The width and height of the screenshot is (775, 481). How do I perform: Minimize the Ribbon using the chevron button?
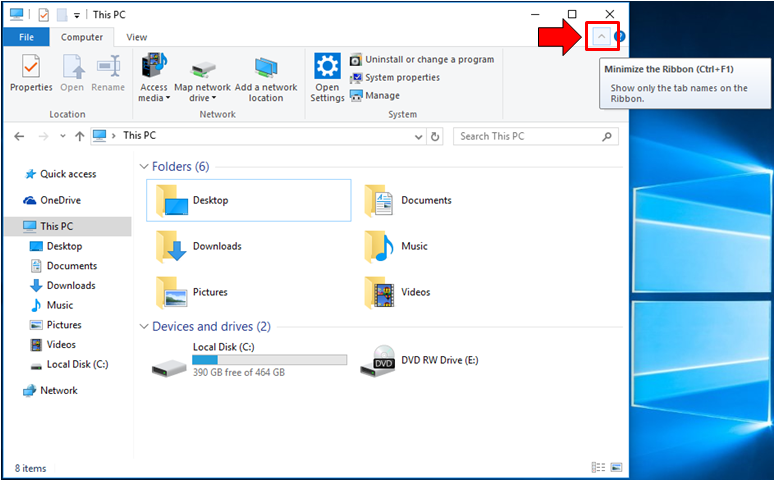click(601, 37)
